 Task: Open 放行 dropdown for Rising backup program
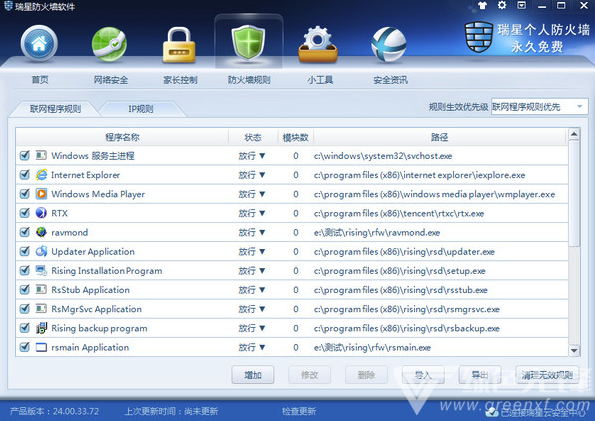[x=252, y=328]
